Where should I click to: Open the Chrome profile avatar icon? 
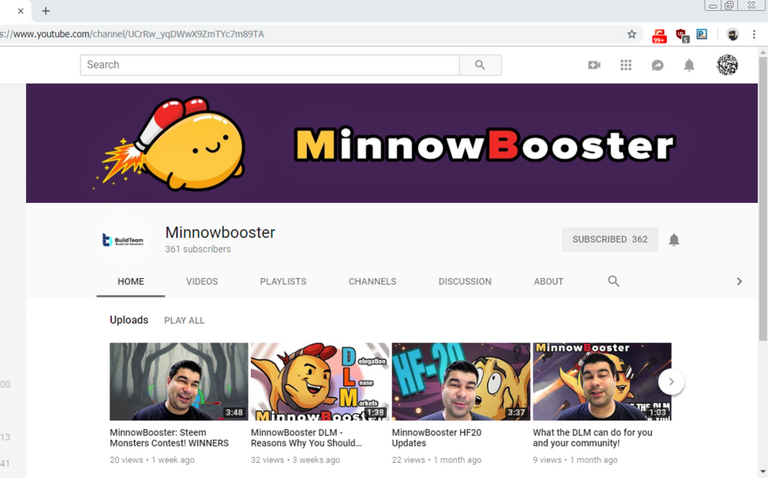(732, 34)
